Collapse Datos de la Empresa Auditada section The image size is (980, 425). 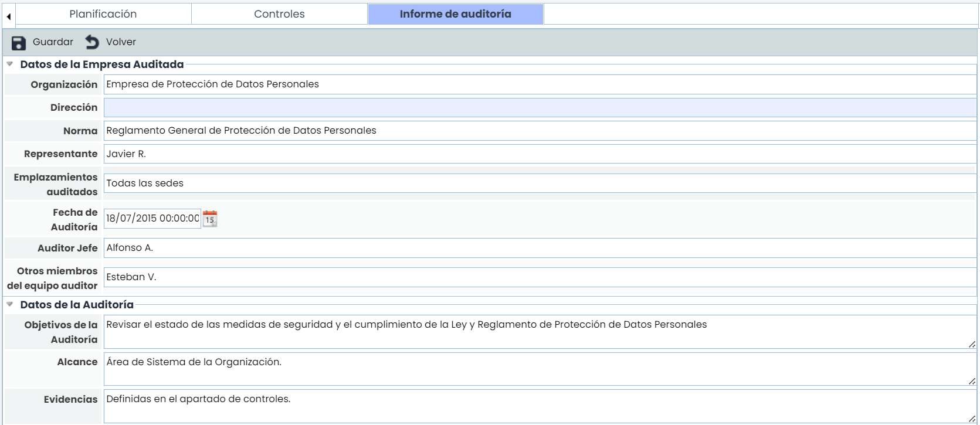pyautogui.click(x=10, y=64)
